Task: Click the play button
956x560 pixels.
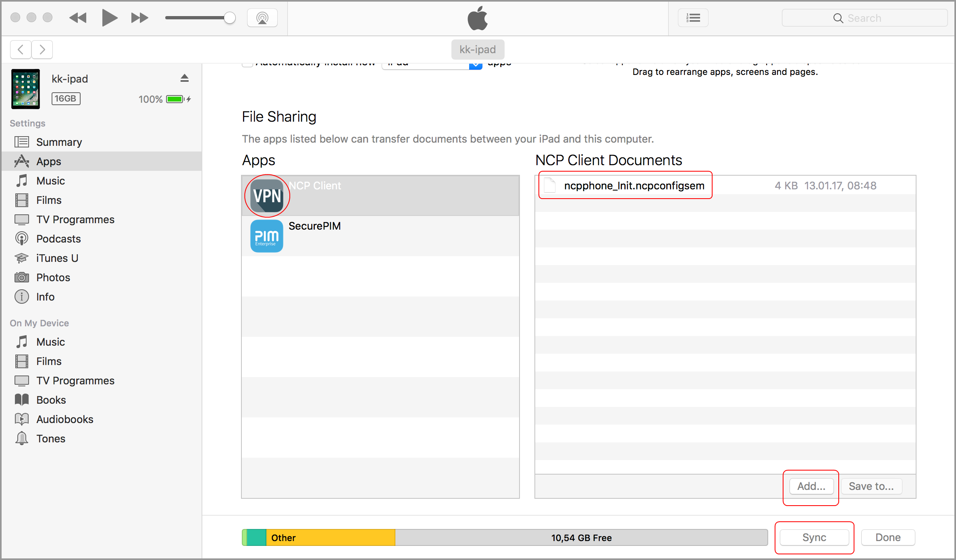Action: pos(109,18)
